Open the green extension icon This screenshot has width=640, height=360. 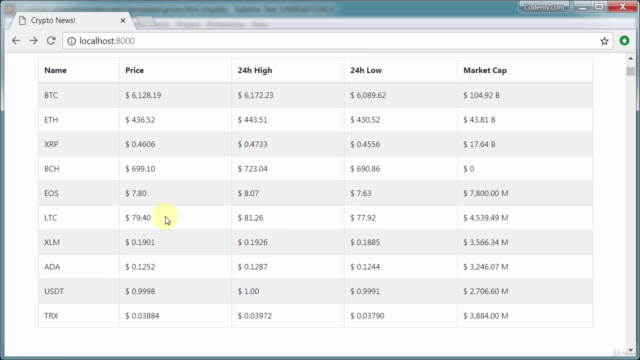click(624, 41)
